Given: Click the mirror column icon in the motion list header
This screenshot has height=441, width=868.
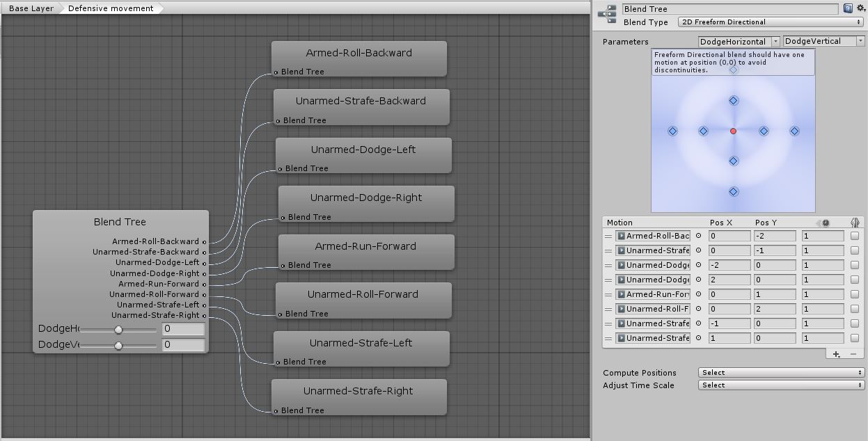Looking at the screenshot, I should click(x=855, y=222).
